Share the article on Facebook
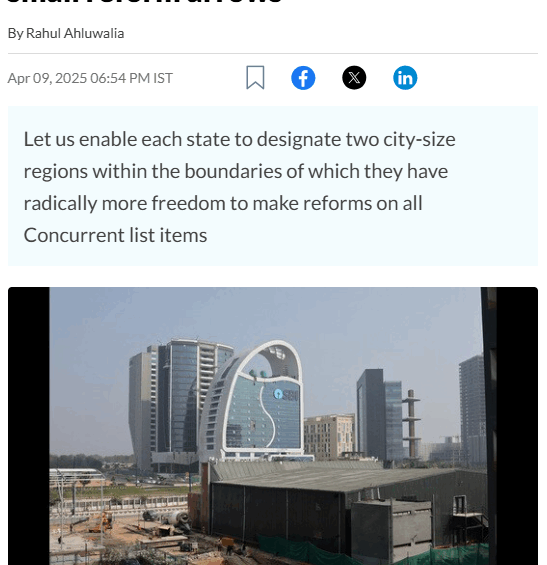This screenshot has width=547, height=565. coord(303,78)
